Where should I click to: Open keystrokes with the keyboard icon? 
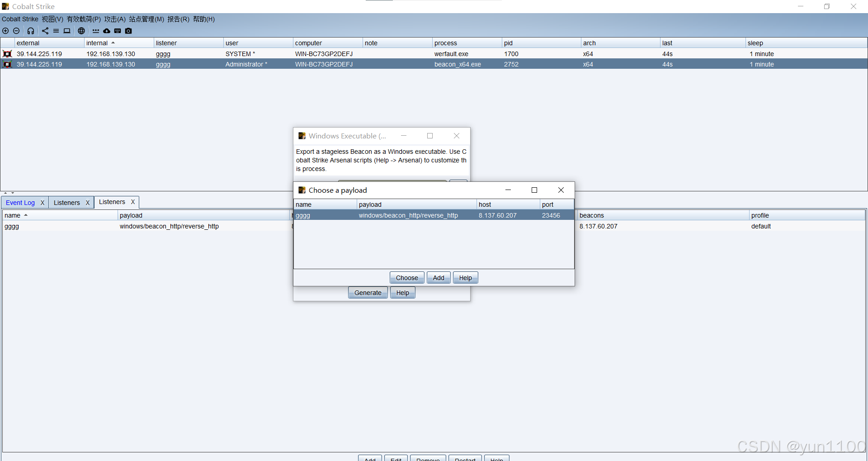coord(118,31)
